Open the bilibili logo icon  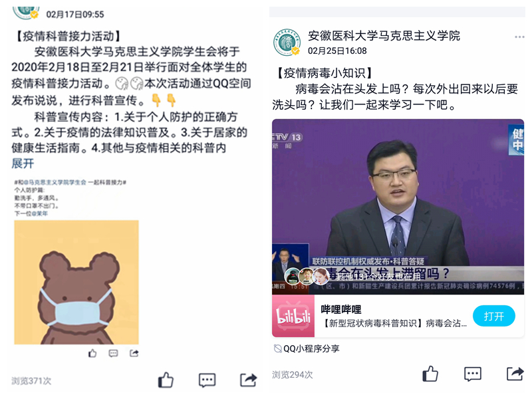tap(293, 316)
